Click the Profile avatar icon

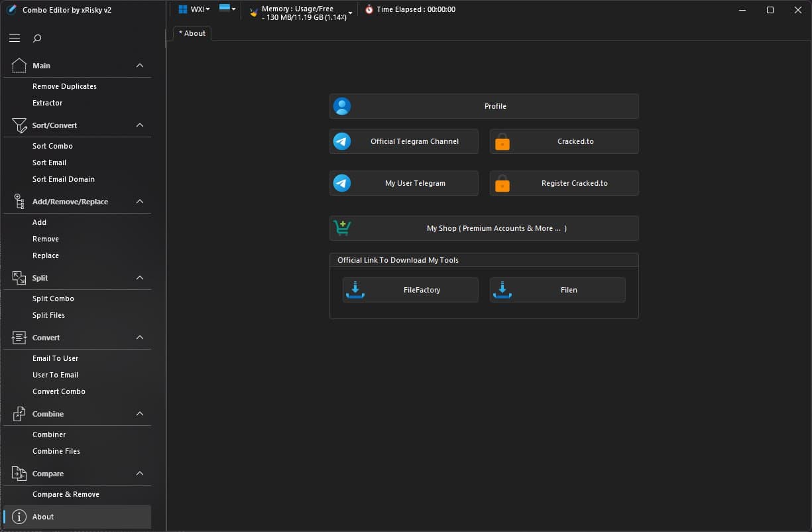341,105
